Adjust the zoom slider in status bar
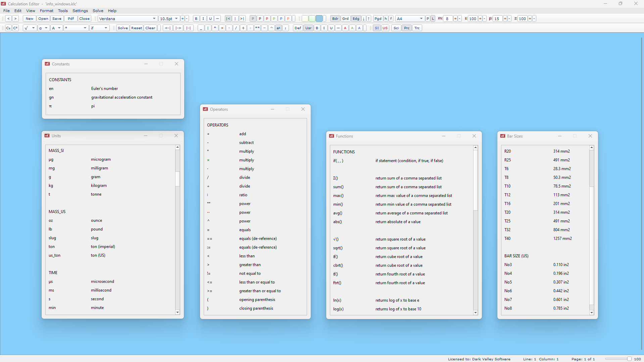Image resolution: width=644 pixels, height=362 pixels. (x=618, y=359)
